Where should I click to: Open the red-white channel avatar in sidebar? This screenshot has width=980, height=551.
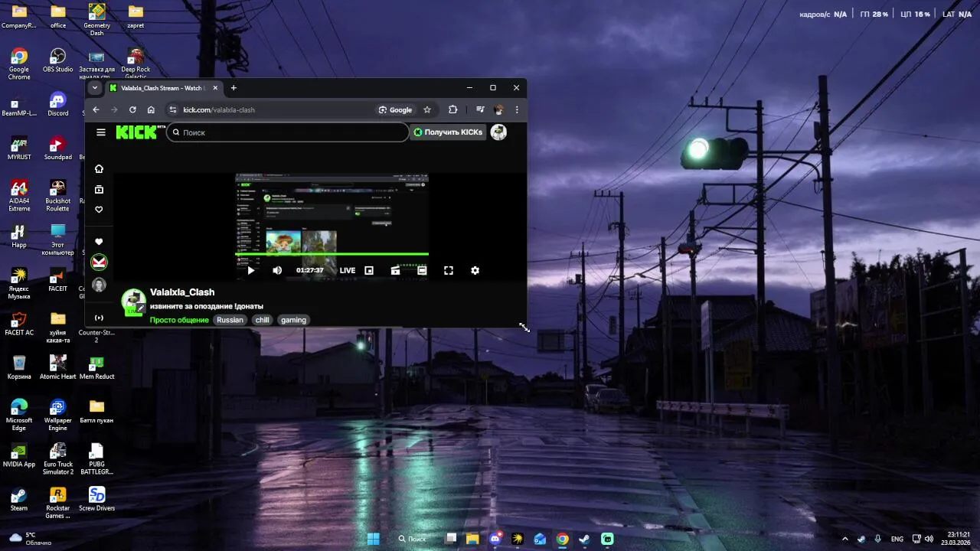click(x=99, y=262)
